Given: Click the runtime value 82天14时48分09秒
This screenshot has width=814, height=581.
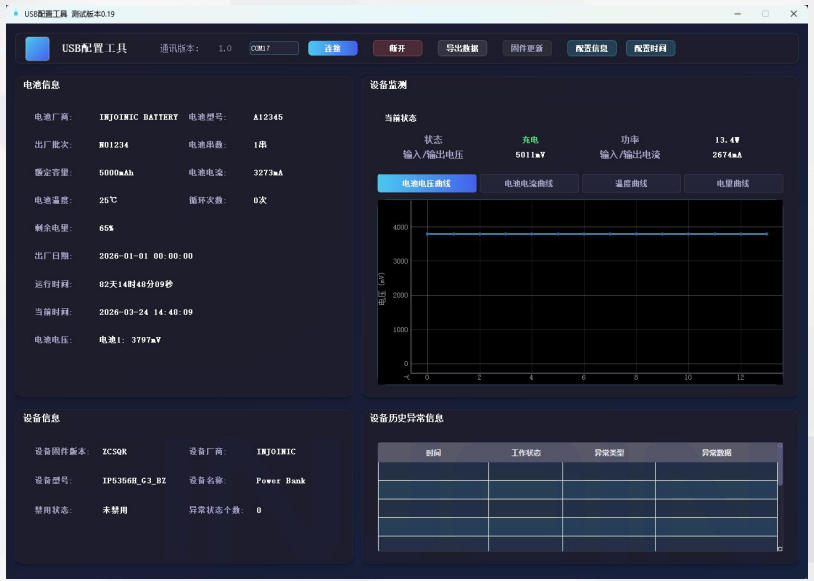Looking at the screenshot, I should click(136, 285).
